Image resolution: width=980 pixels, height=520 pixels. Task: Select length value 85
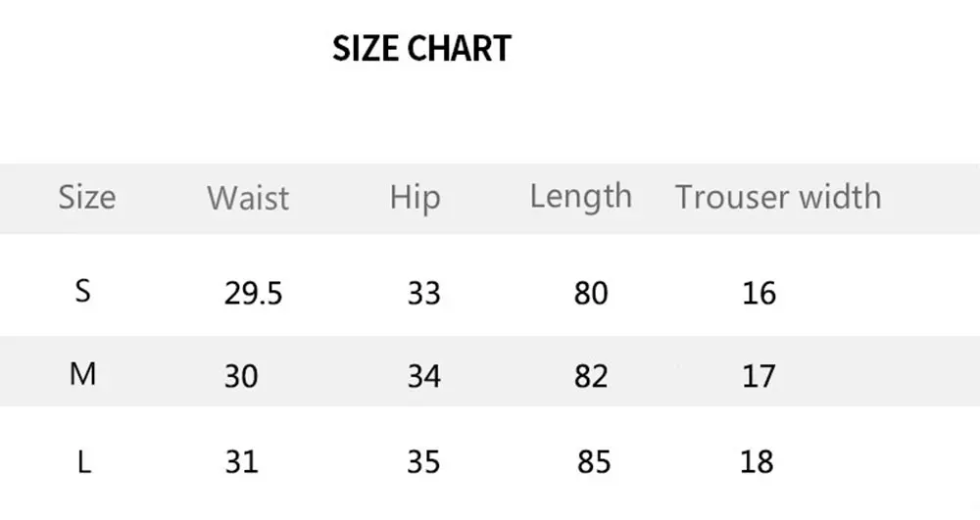[x=594, y=462]
